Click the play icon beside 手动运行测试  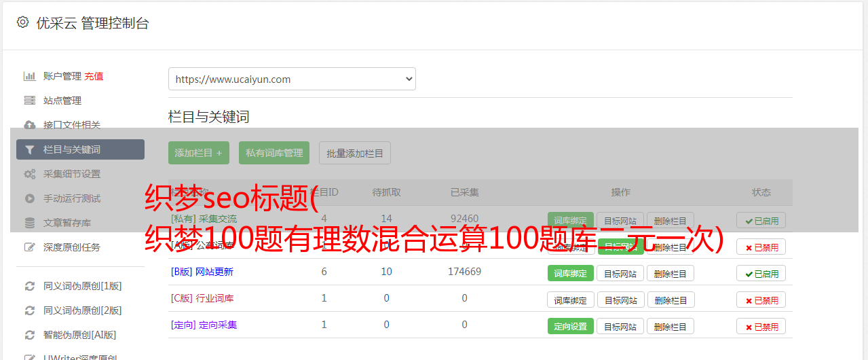[29, 198]
